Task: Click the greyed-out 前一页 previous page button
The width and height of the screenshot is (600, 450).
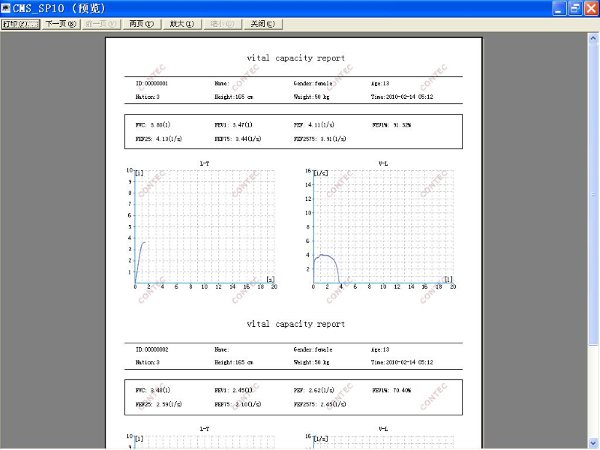Action: click(x=102, y=23)
